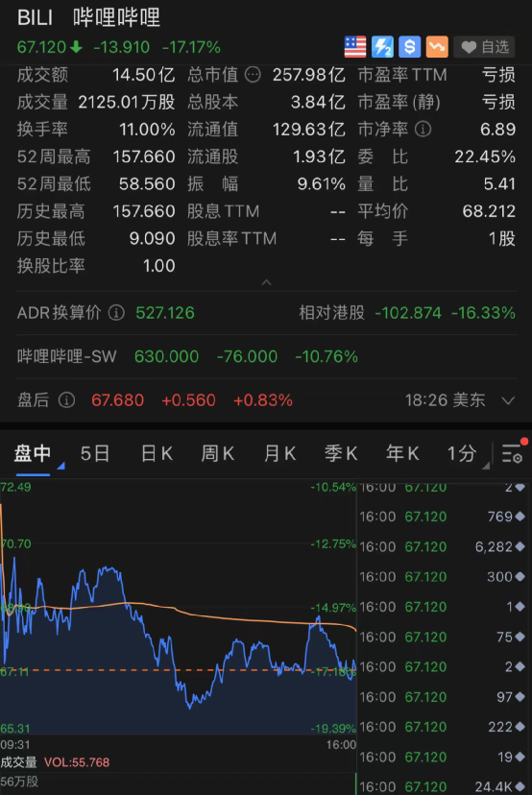Tap the blue dollar sign icon

tap(409, 47)
